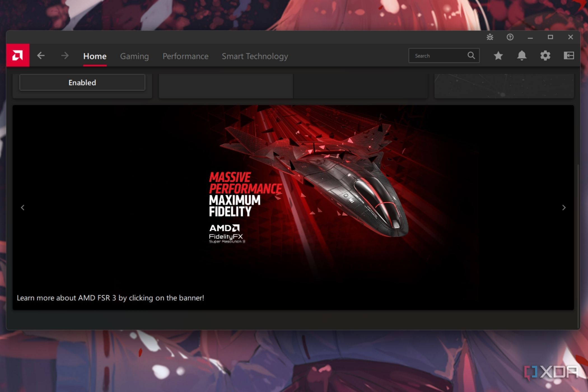Advance to the next banner slide
The image size is (588, 392).
coord(564,207)
